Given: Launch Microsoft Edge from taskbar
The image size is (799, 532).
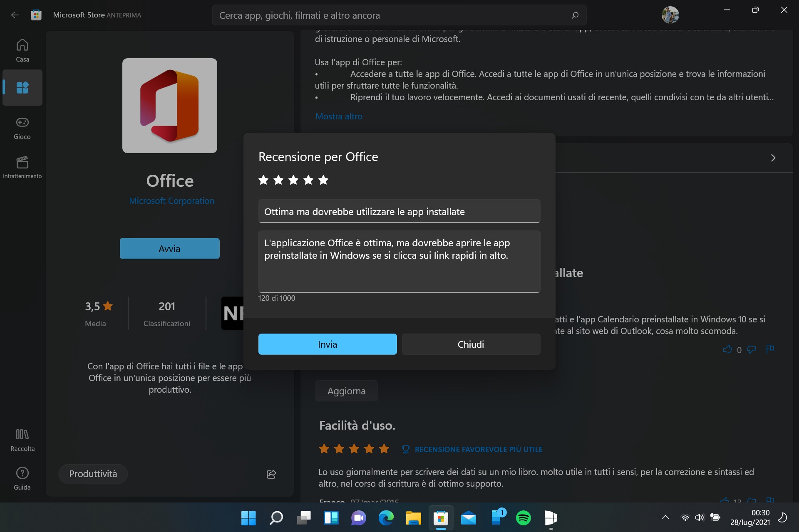Looking at the screenshot, I should (x=386, y=518).
